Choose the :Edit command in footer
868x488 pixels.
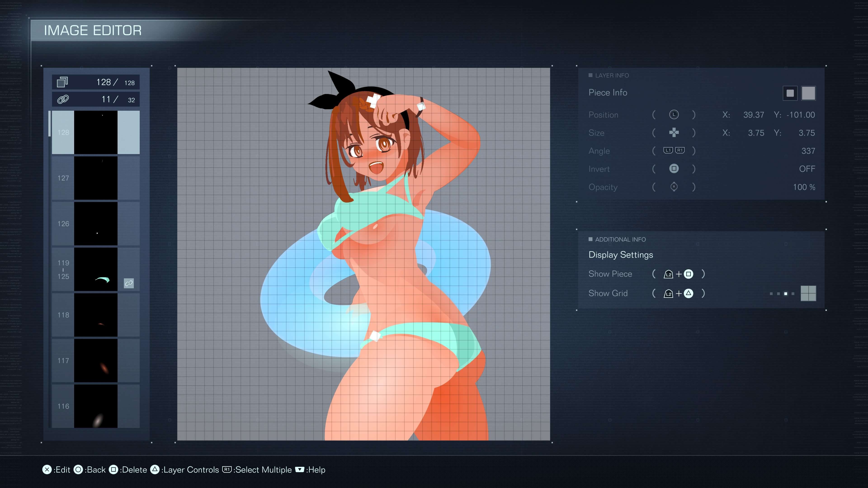click(x=62, y=470)
